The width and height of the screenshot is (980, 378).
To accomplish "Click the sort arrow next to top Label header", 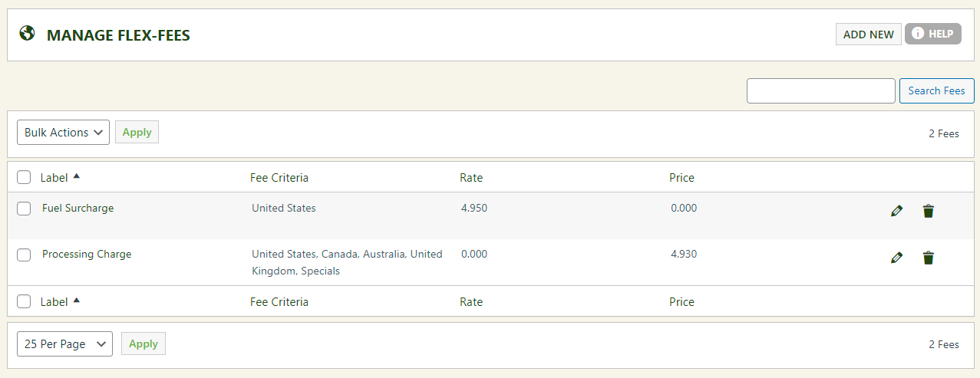I will click(x=76, y=176).
